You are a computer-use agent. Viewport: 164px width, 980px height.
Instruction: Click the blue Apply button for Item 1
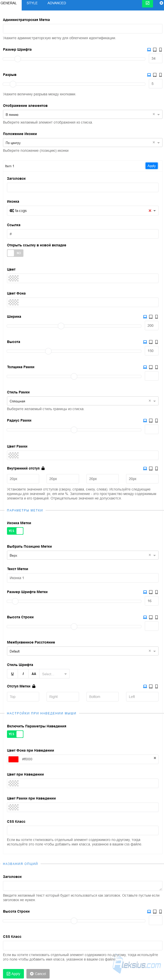152,166
